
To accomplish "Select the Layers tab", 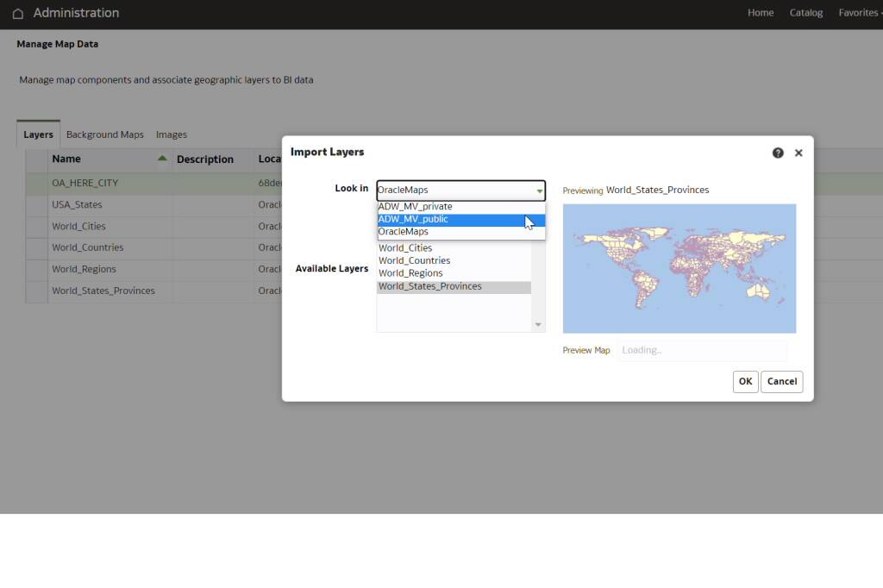I will (x=38, y=134).
